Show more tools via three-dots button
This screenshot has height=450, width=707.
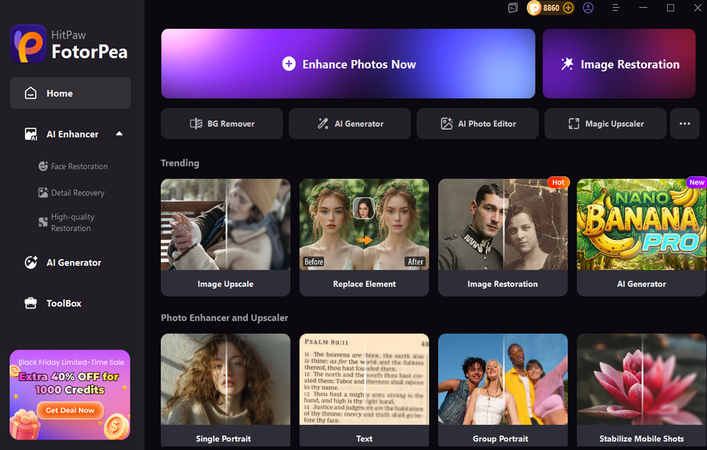pos(684,124)
